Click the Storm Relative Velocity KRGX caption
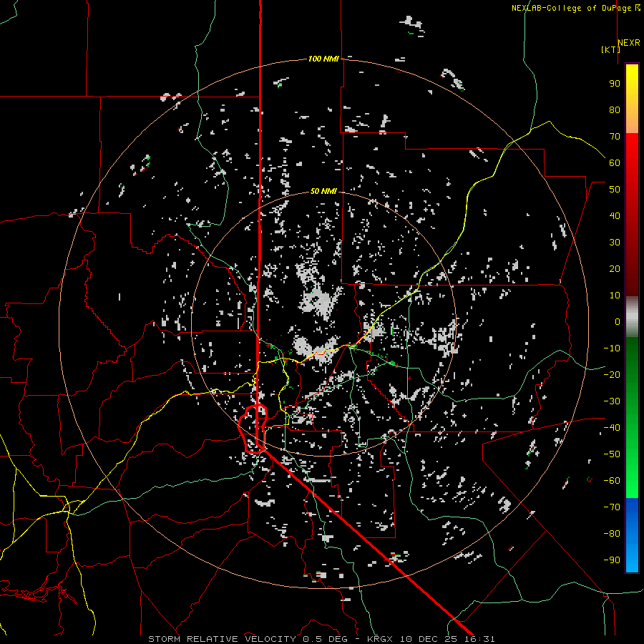The width and height of the screenshot is (644, 644). point(321,639)
